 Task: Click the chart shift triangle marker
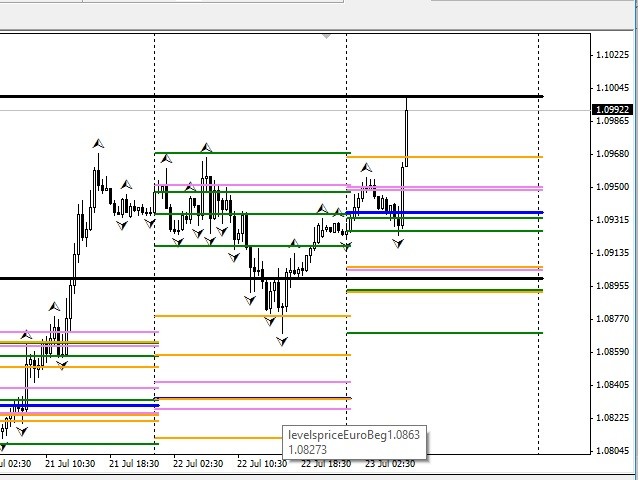pyautogui.click(x=326, y=37)
